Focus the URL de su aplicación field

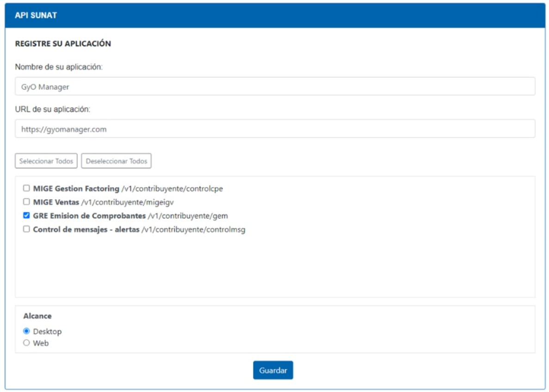pyautogui.click(x=275, y=129)
